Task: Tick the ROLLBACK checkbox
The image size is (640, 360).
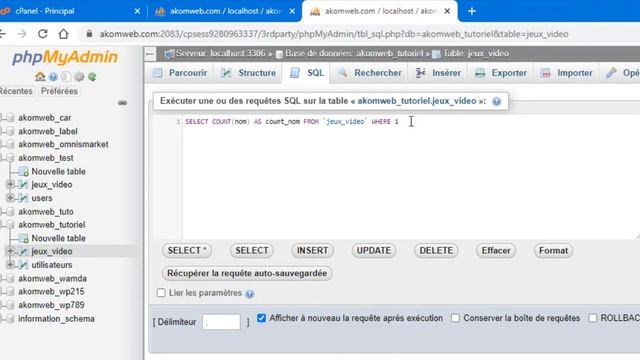Action: click(x=593, y=318)
